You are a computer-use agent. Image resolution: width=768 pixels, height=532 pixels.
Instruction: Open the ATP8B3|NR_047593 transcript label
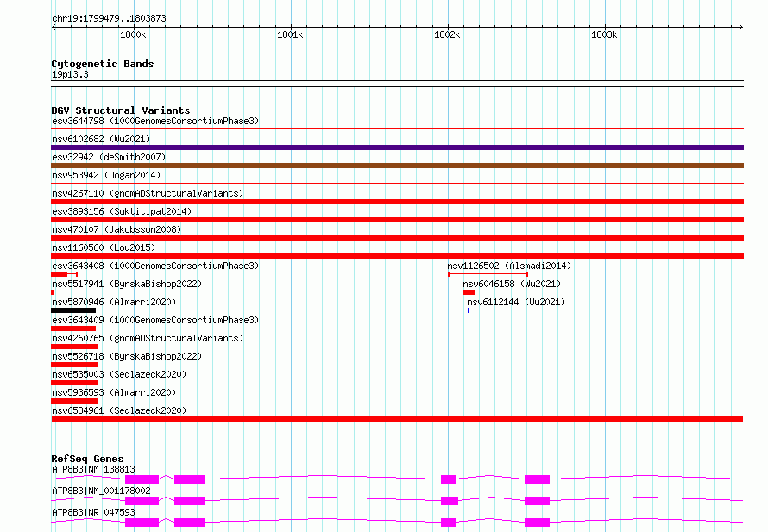coord(93,512)
